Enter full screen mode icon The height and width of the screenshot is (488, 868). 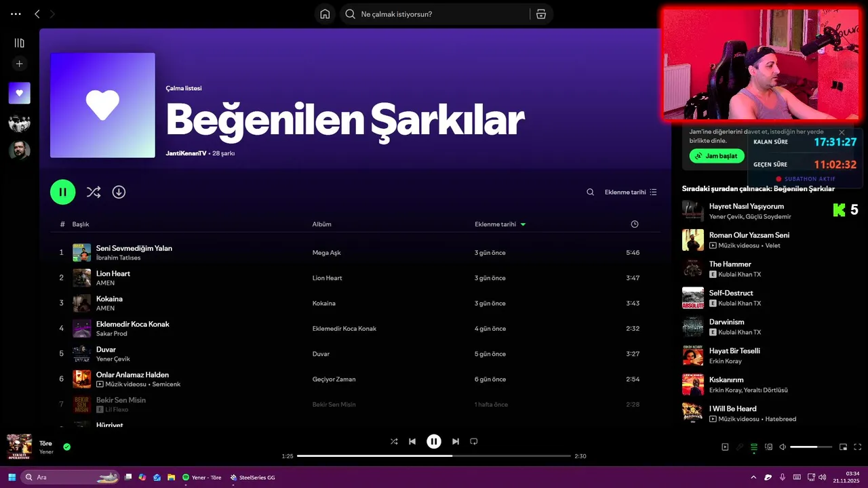[x=857, y=447]
